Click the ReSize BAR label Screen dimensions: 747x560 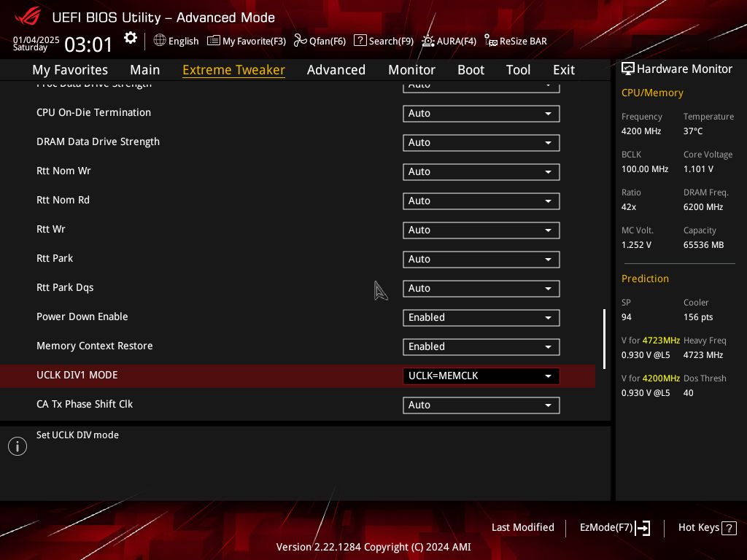pyautogui.click(x=523, y=42)
